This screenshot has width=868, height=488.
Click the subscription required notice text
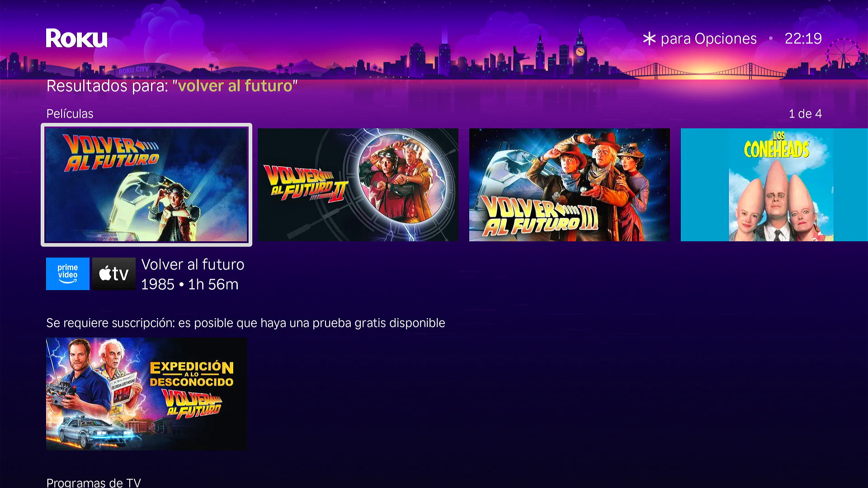(245, 323)
